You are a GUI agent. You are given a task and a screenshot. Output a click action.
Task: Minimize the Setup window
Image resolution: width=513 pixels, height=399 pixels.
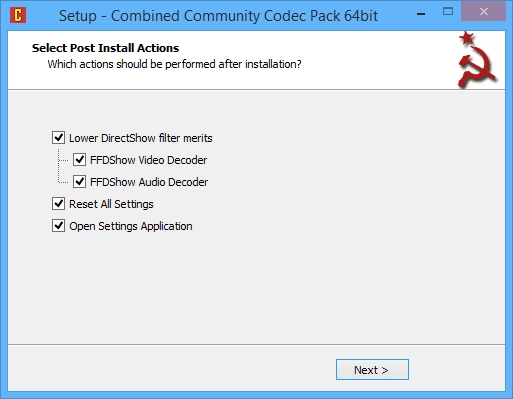[421, 14]
